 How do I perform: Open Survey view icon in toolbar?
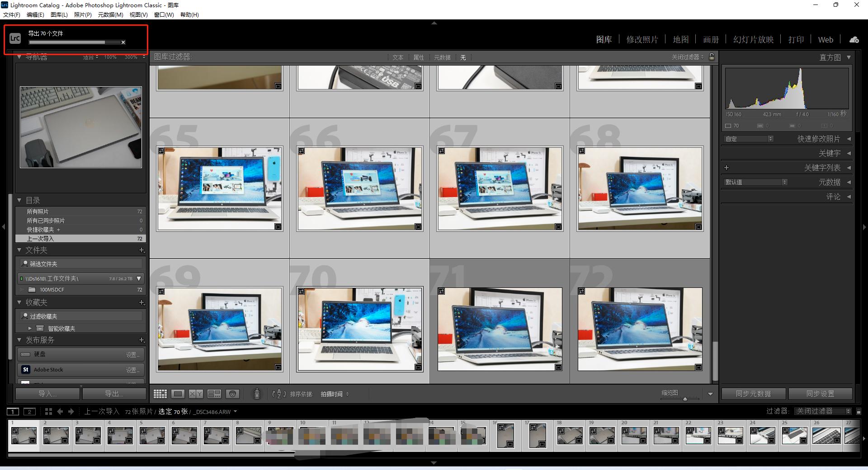[214, 394]
